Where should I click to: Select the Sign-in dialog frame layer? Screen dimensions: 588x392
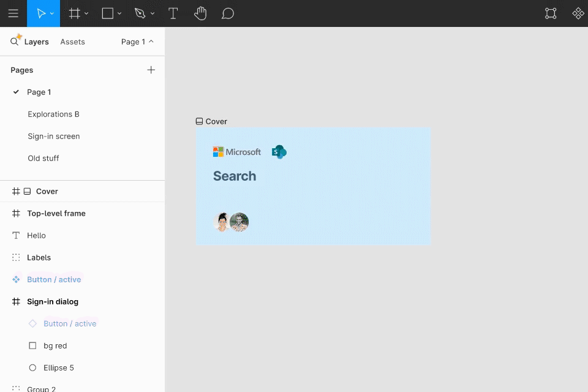click(82, 301)
